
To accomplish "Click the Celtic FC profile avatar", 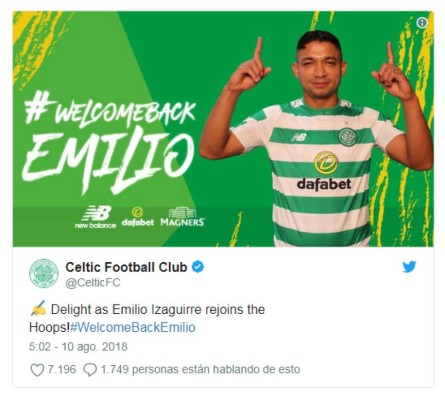I will pos(44,273).
